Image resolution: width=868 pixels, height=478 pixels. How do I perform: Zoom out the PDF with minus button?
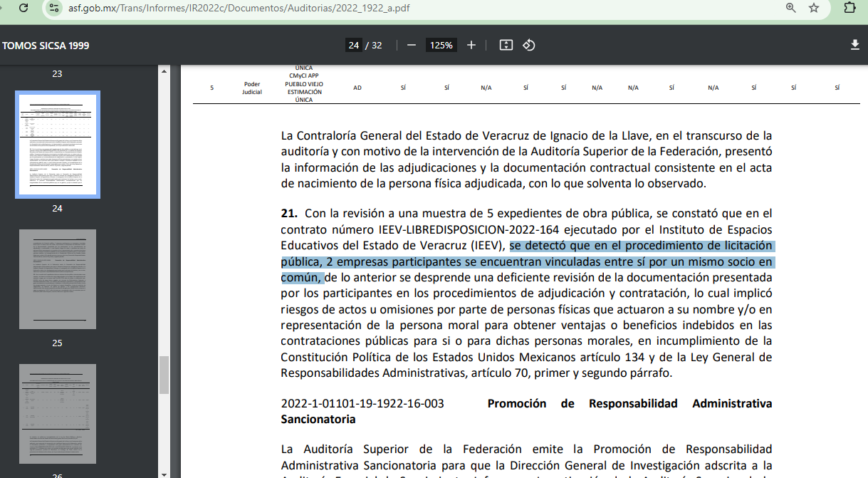(x=412, y=45)
